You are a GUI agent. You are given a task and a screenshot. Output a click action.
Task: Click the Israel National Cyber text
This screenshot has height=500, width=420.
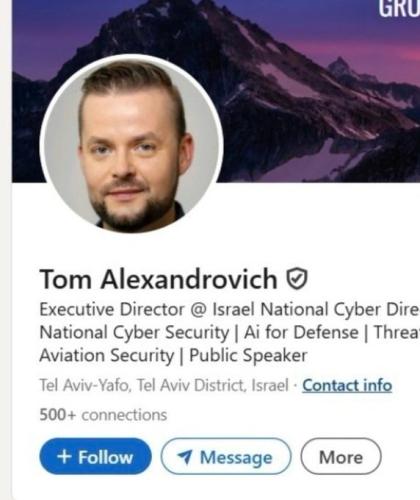(298, 309)
